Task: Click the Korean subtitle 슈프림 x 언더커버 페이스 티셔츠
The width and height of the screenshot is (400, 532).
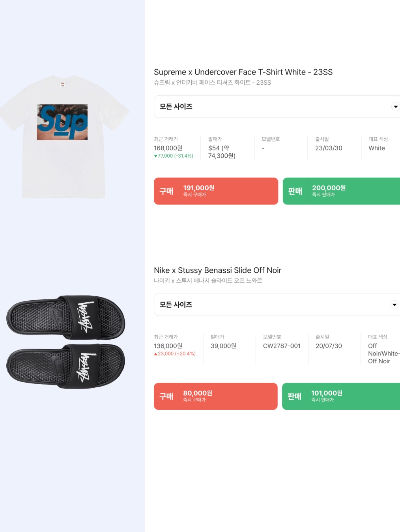Action: pyautogui.click(x=212, y=82)
